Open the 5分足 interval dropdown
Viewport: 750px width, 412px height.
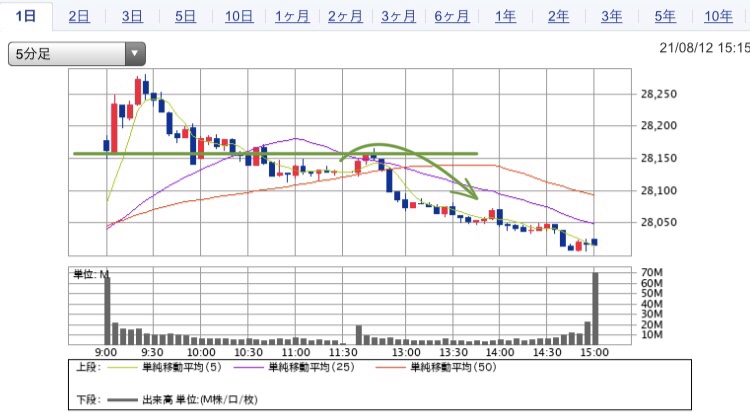click(77, 54)
